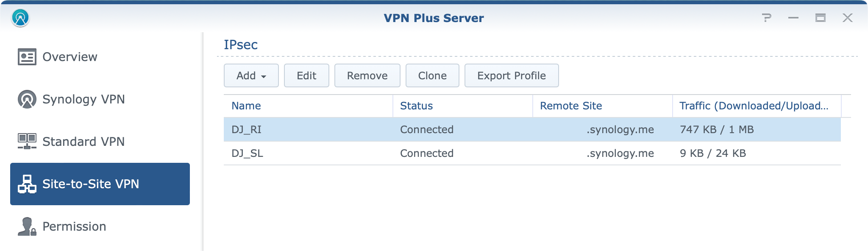868x251 pixels.
Task: Minimize the VPN Plus Server window
Action: 793,18
